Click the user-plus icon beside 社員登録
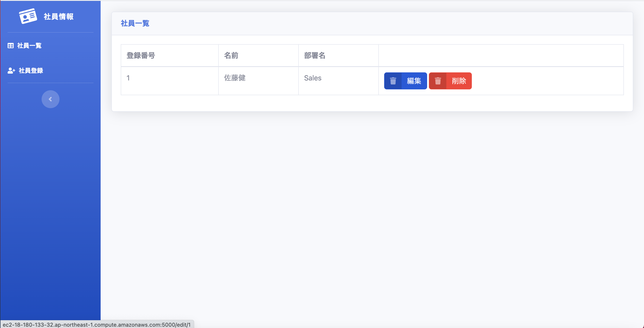 click(11, 71)
